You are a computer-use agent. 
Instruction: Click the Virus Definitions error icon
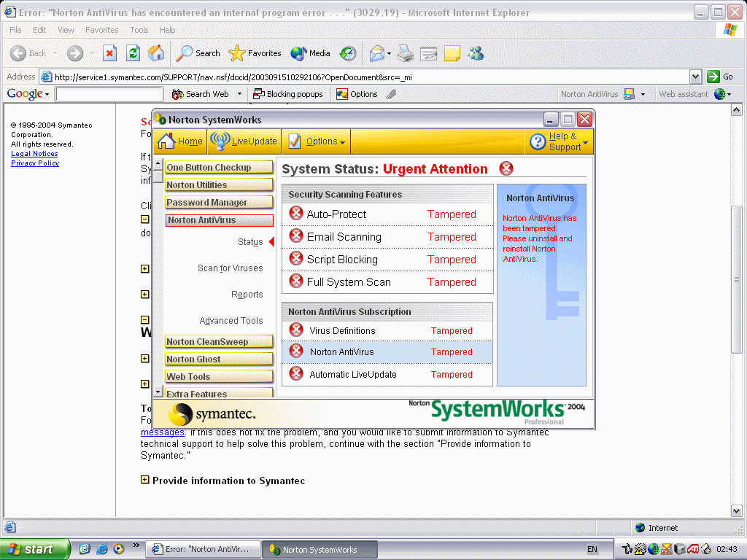[296, 330]
